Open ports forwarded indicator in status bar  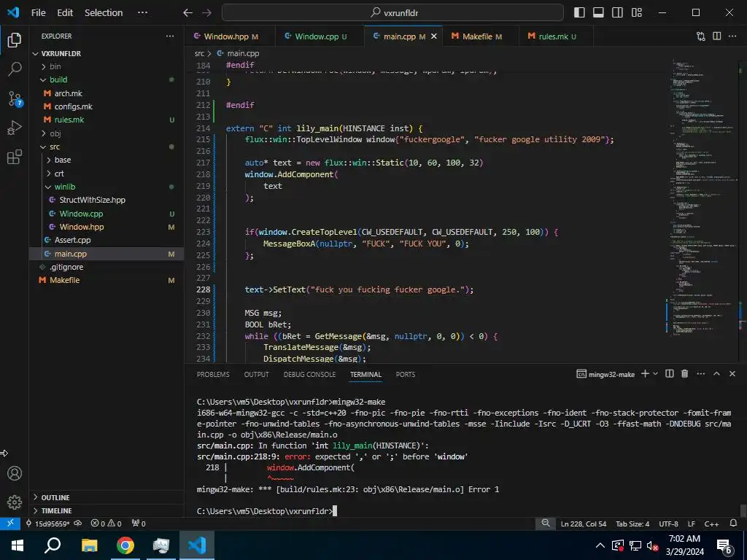pos(139,524)
